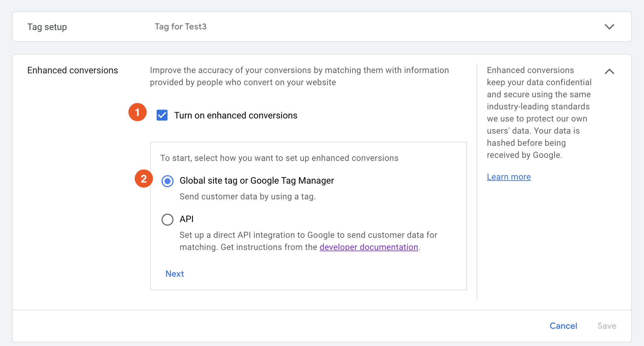644x346 pixels.
Task: Select the API radio button
Action: coord(167,219)
